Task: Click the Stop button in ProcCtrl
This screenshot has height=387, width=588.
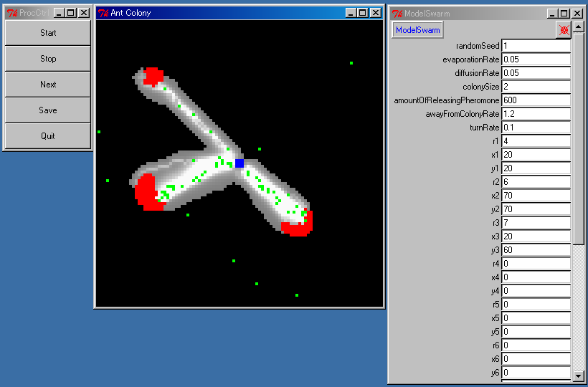Action: (47, 59)
